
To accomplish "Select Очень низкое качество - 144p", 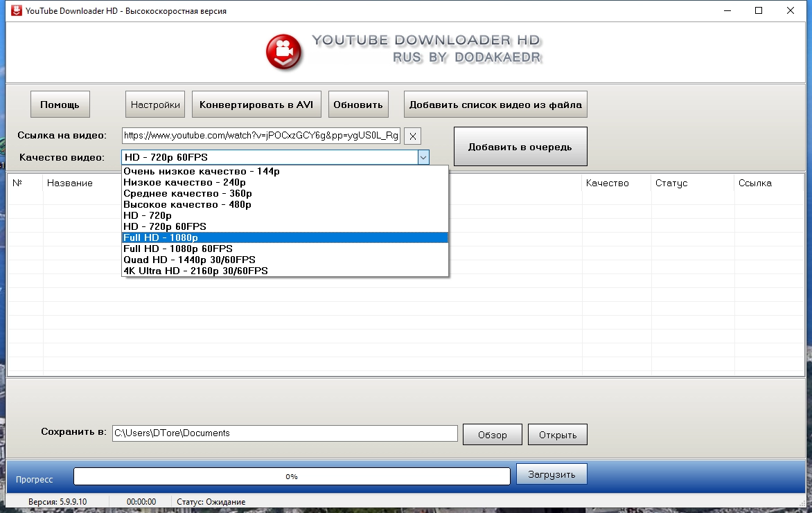I will 285,171.
